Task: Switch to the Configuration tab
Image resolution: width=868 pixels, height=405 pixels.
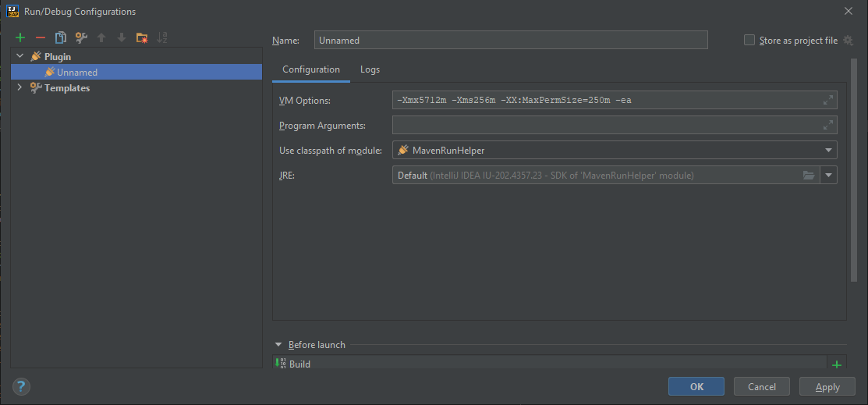Action: pyautogui.click(x=311, y=69)
